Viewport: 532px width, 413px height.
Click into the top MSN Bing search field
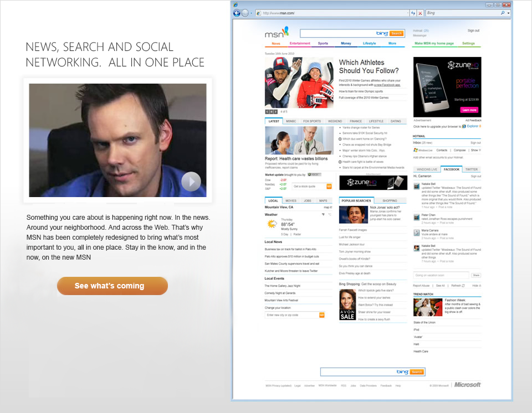337,33
